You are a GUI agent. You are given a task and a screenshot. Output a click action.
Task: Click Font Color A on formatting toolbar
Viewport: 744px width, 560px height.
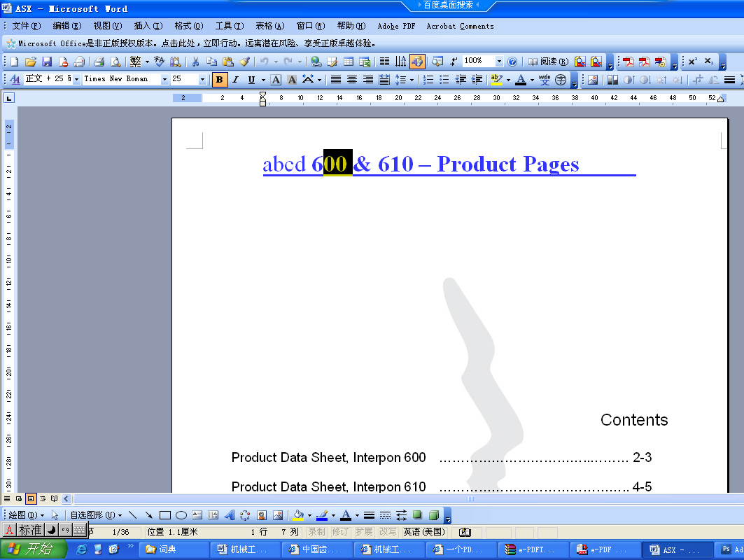click(521, 80)
